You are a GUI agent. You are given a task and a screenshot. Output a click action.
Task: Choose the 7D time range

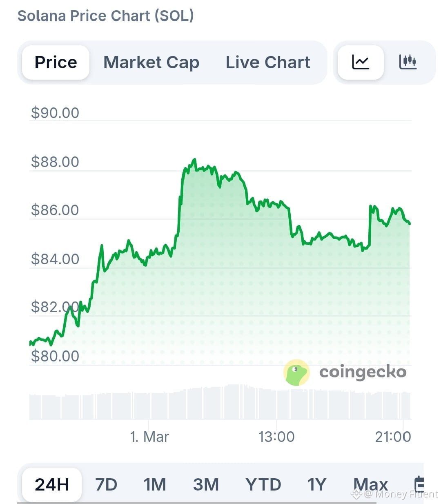click(x=106, y=485)
